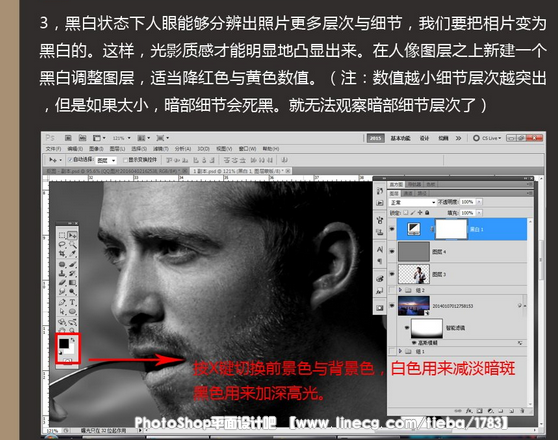The height and width of the screenshot is (440, 558).
Task: Enable the 显示变换控件 checkbox
Action: [x=125, y=160]
